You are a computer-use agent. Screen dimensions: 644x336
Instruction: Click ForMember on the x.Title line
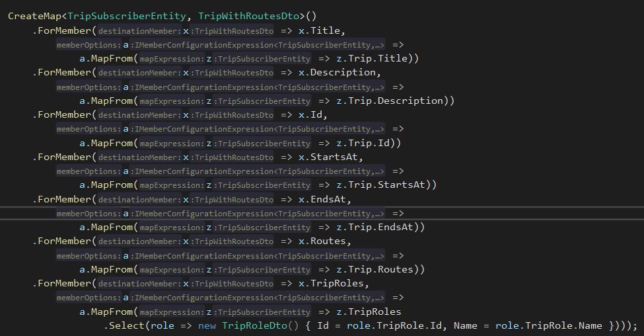tap(65, 30)
